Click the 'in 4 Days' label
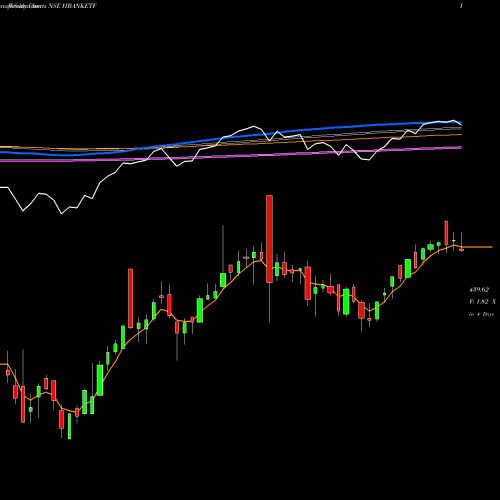This screenshot has width=500, height=500. [x=481, y=314]
